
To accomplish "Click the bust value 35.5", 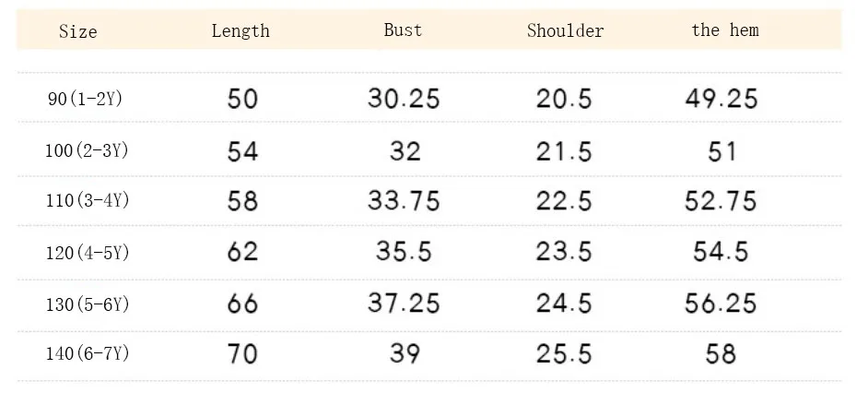I will point(404,252).
